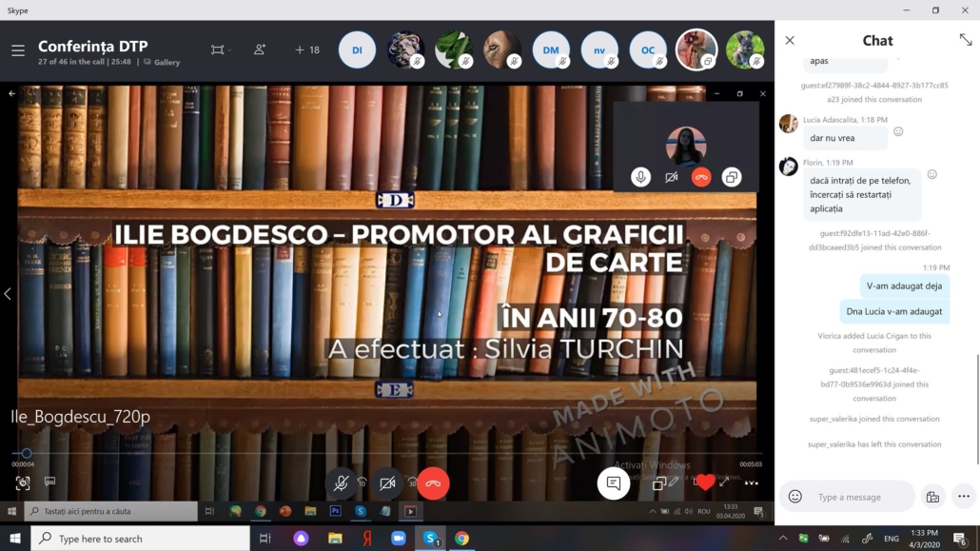Image resolution: width=980 pixels, height=551 pixels.
Task: End the call with red hang-up button
Action: (x=433, y=483)
